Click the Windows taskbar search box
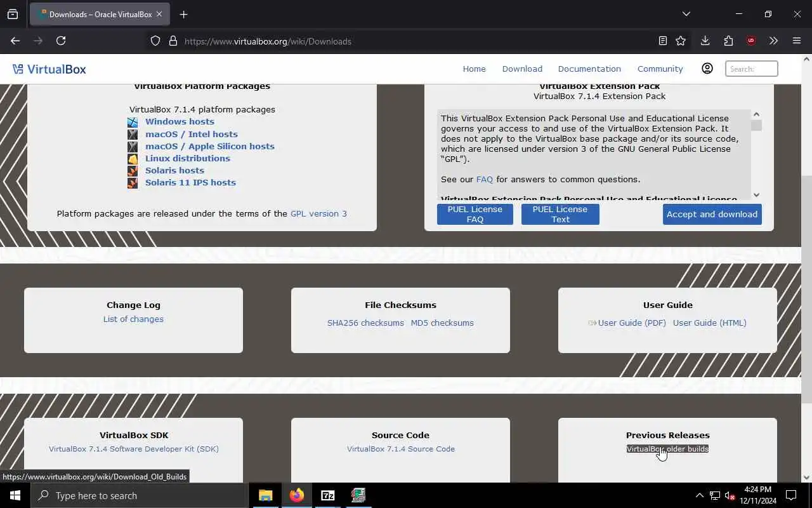Screen dimensions: 812x508 pyautogui.click(x=140, y=495)
